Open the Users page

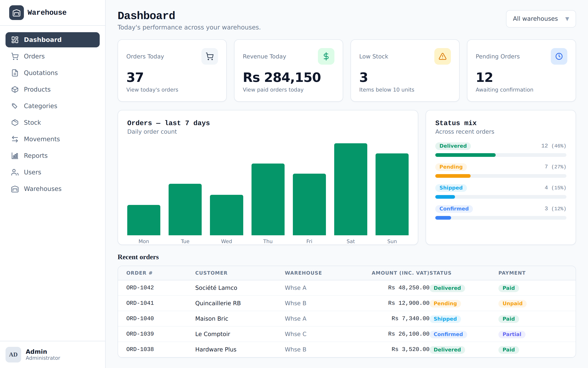[x=52, y=172]
